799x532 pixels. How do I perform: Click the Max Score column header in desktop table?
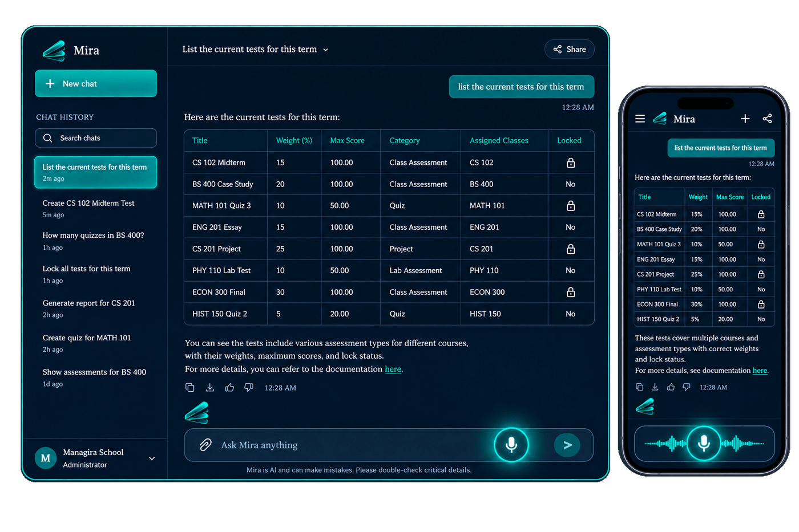coord(347,141)
